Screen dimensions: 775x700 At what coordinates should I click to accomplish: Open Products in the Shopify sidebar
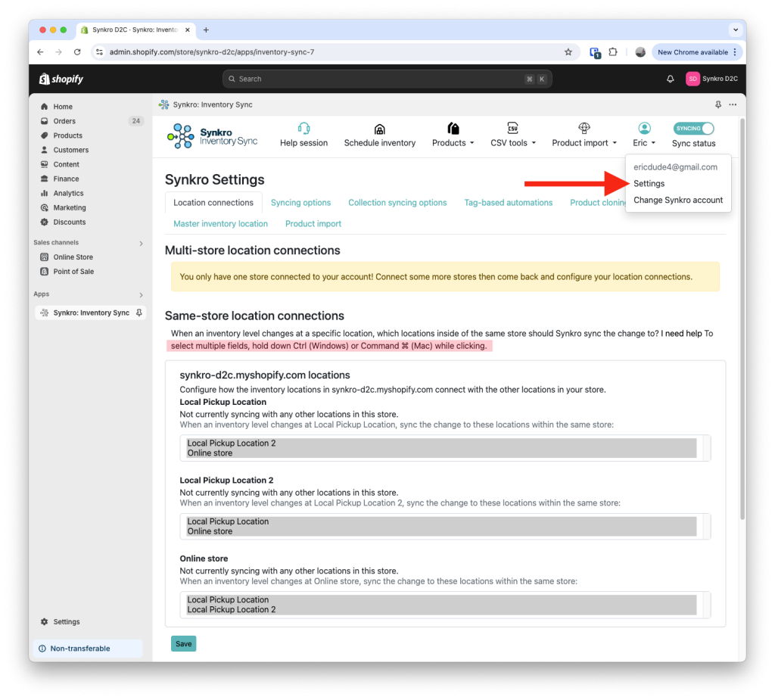coord(67,135)
